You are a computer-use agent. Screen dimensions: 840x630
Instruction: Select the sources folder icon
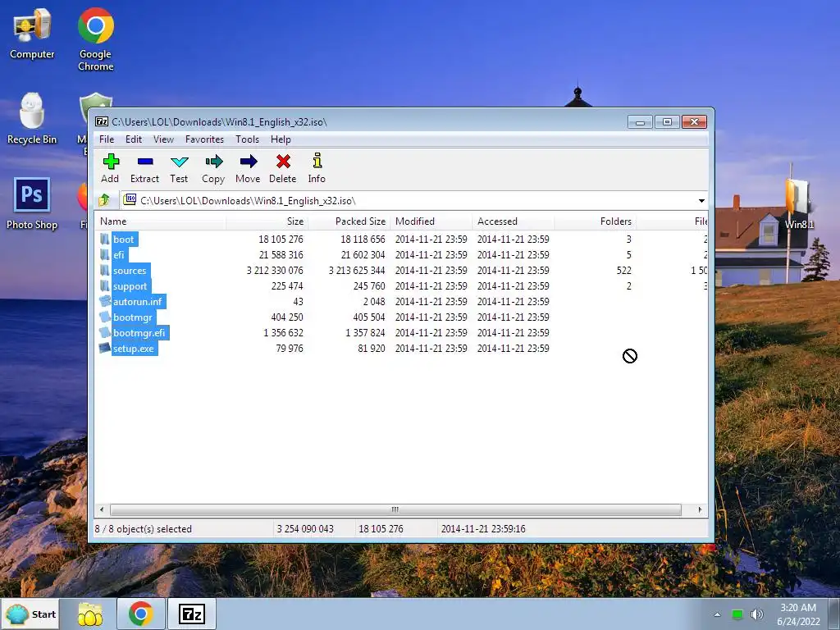tap(105, 270)
